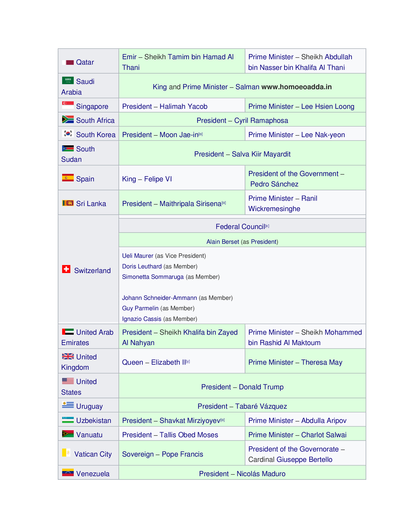Click the Pope Francis link

(x=182, y=454)
